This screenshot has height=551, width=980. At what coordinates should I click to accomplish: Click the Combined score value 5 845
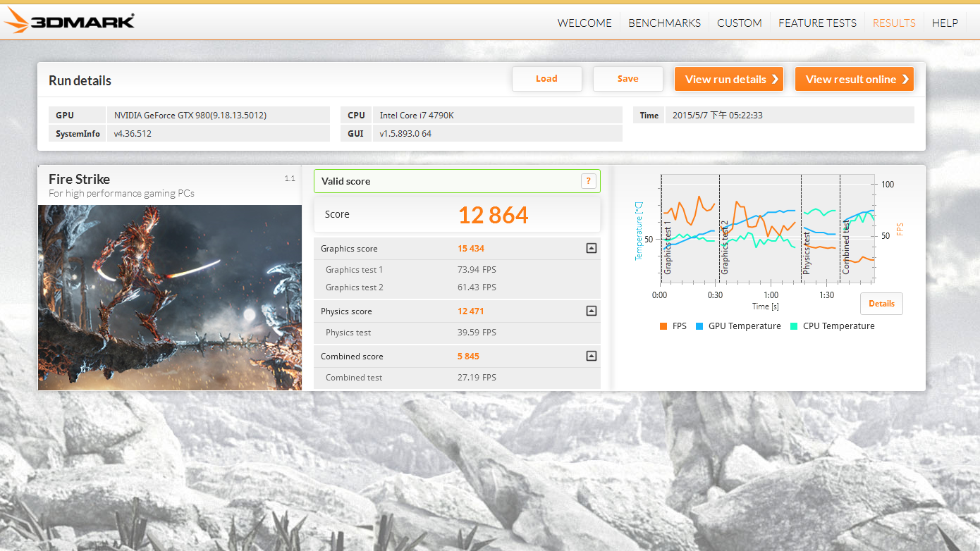pos(468,357)
